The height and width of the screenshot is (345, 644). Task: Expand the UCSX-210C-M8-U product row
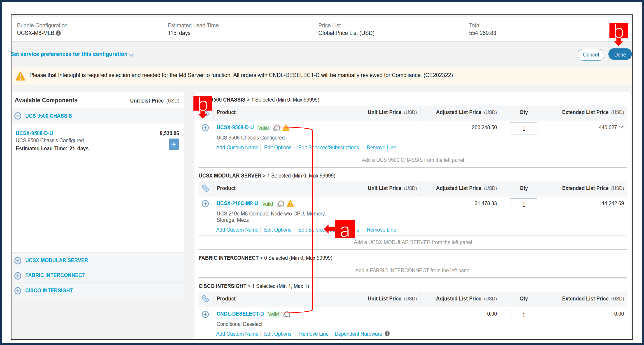[205, 204]
